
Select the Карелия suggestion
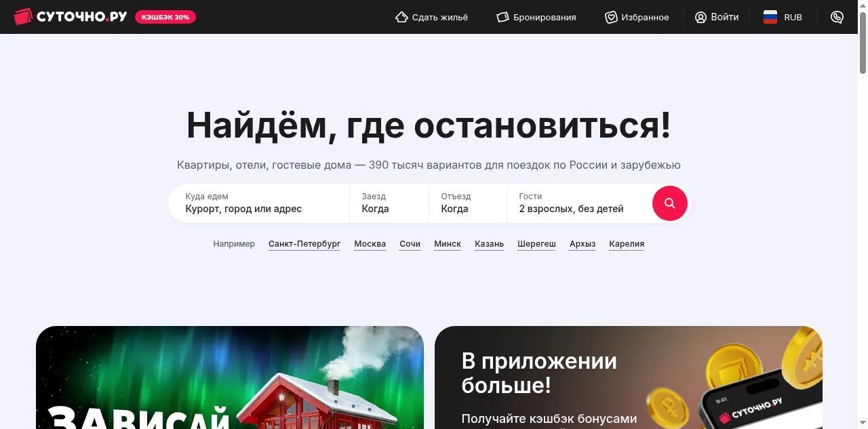click(x=627, y=244)
